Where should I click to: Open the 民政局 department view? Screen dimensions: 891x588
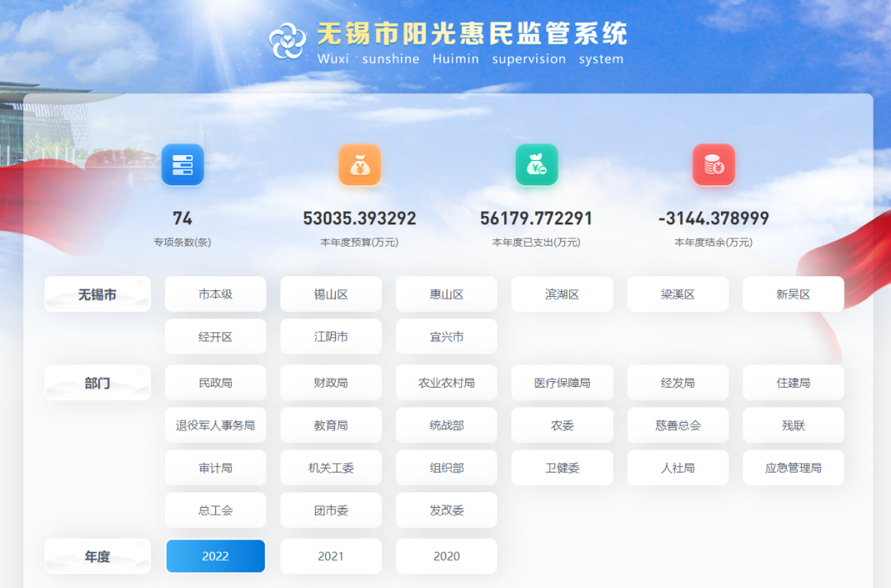point(215,382)
